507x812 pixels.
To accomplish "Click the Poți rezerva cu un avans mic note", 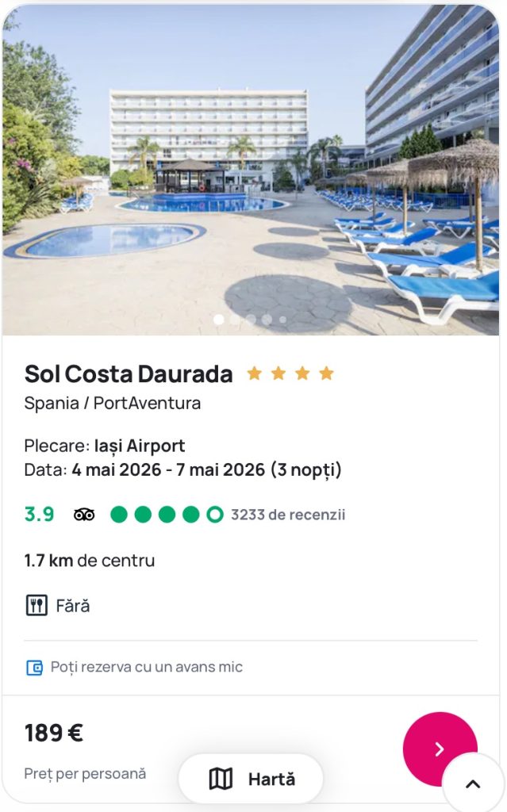I will click(x=147, y=668).
